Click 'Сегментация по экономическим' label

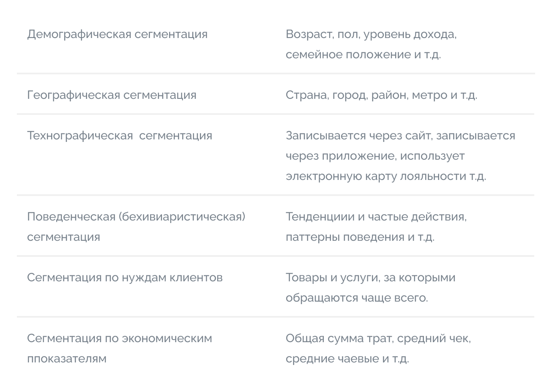pos(120,338)
